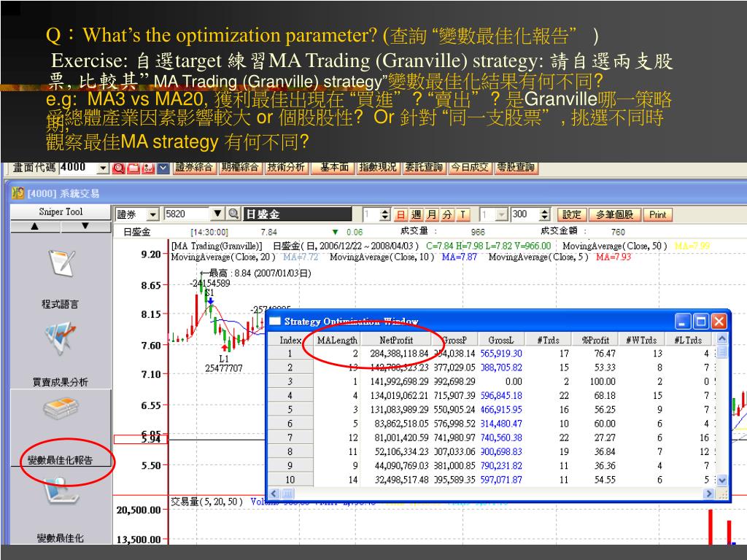Select the T tick period toggle
Image resolution: width=747 pixels, height=560 pixels.
point(462,215)
